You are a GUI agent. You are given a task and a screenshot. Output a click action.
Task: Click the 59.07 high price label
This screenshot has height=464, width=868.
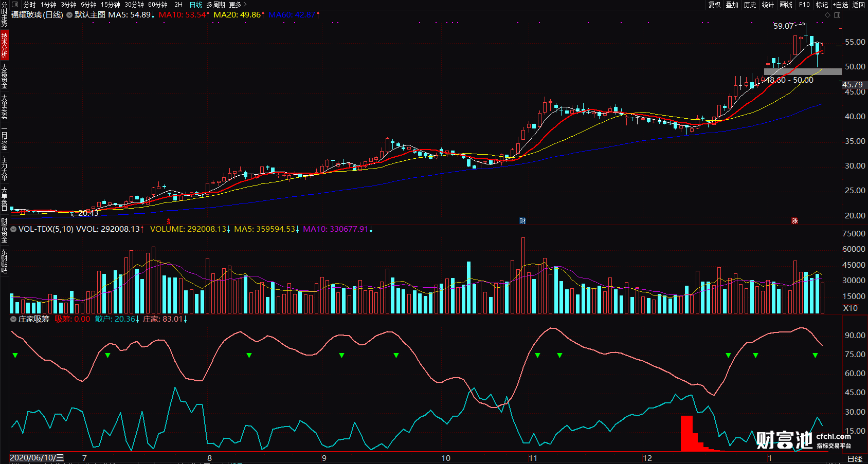pyautogui.click(x=784, y=26)
